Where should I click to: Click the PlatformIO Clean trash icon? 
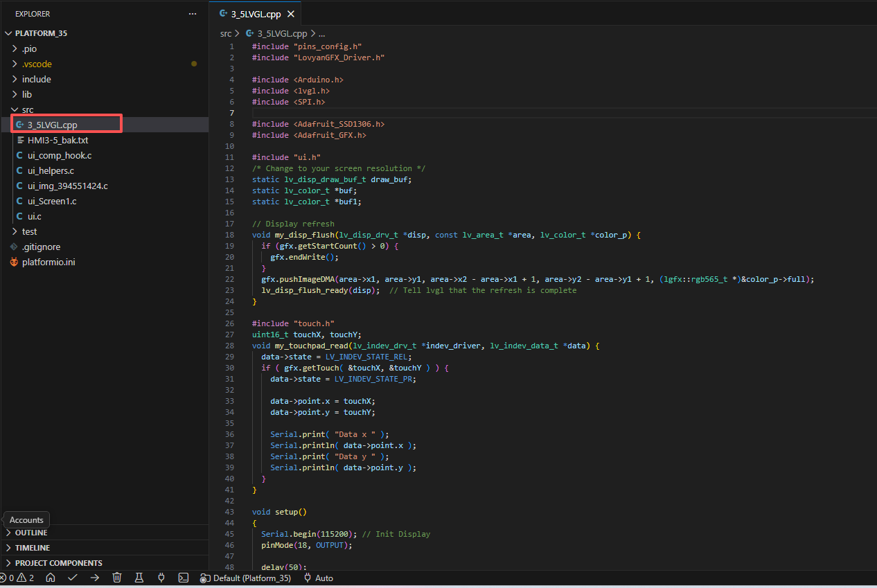pos(117,578)
